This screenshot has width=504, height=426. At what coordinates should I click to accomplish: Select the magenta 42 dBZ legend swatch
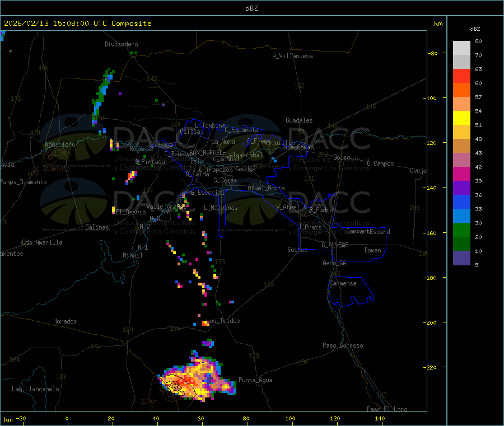[461, 174]
